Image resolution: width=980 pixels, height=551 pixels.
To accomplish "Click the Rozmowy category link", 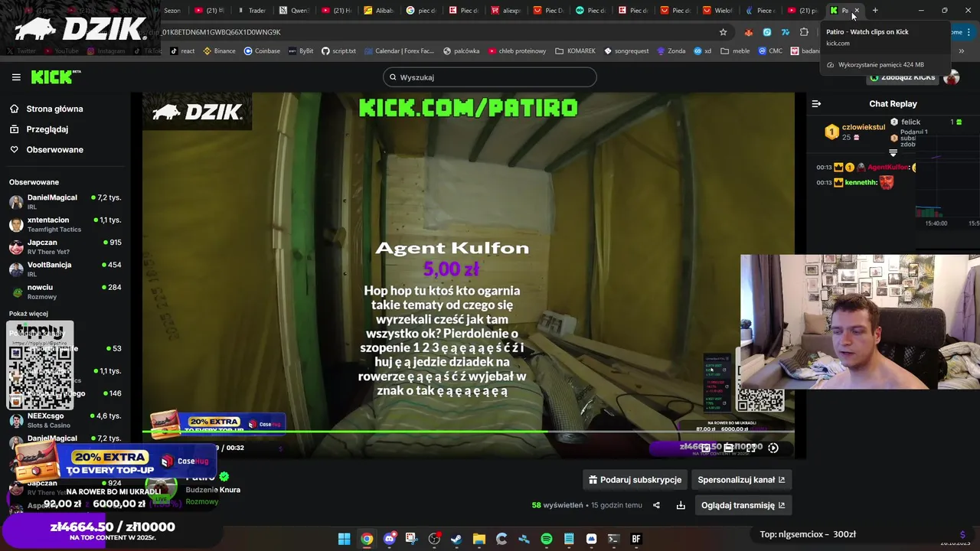I will [202, 502].
